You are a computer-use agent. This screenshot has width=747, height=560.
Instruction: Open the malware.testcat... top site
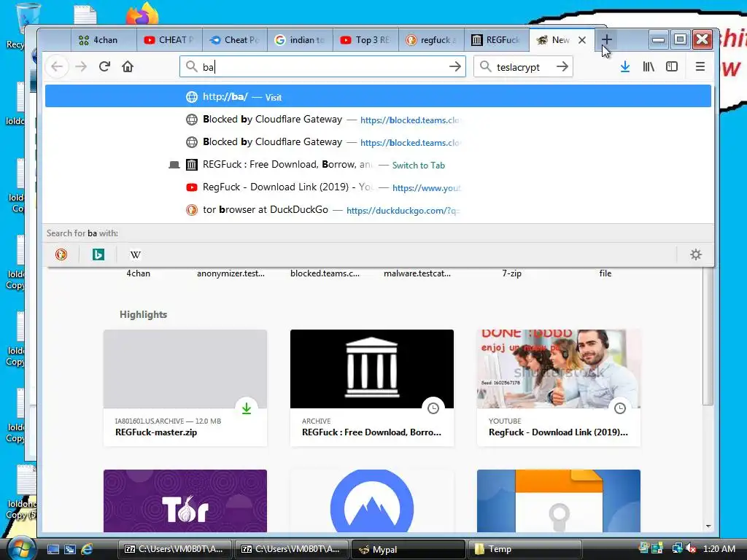[x=417, y=273]
